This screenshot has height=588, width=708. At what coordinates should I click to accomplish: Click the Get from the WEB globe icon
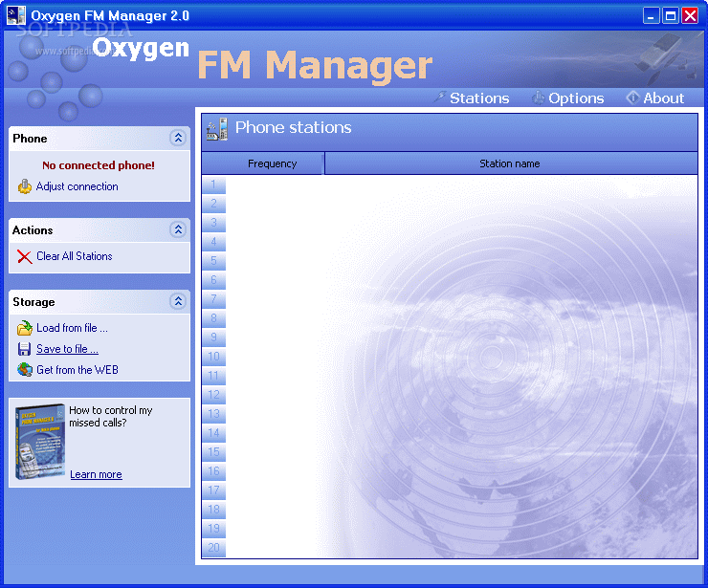(24, 370)
